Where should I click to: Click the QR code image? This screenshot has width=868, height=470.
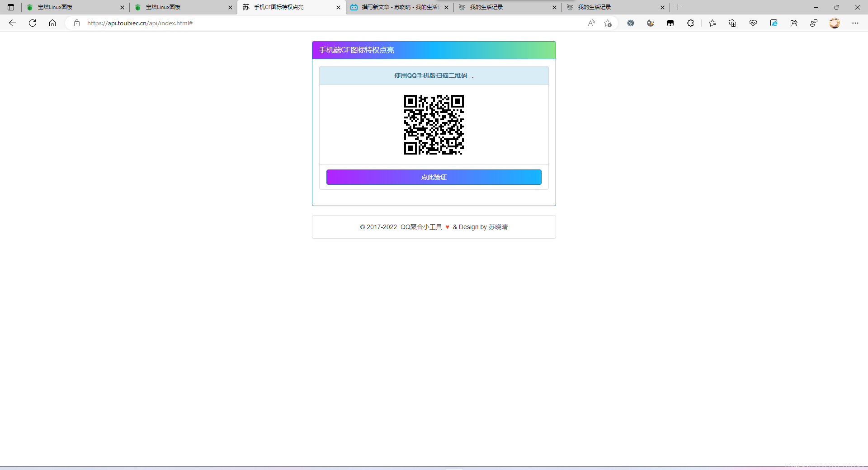434,125
